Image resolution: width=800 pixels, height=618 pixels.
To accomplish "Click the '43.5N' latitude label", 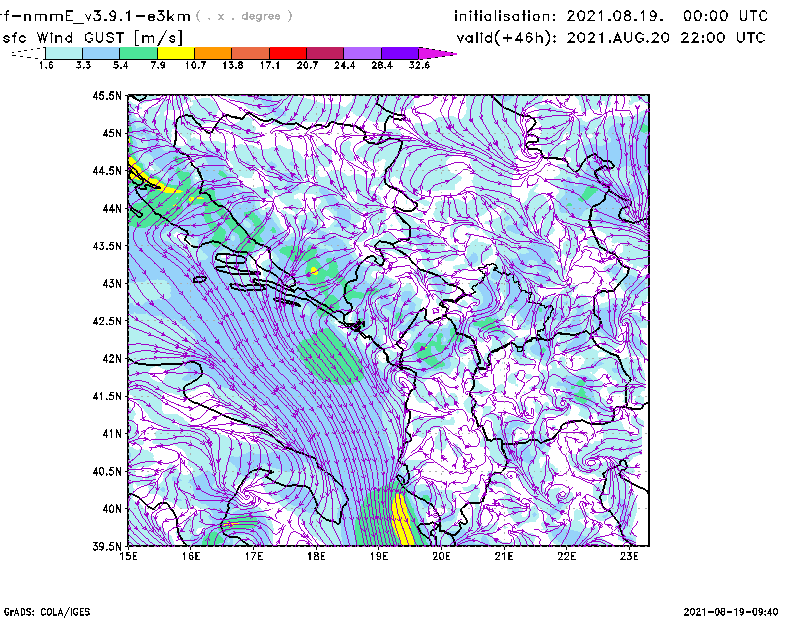I will tap(107, 245).
